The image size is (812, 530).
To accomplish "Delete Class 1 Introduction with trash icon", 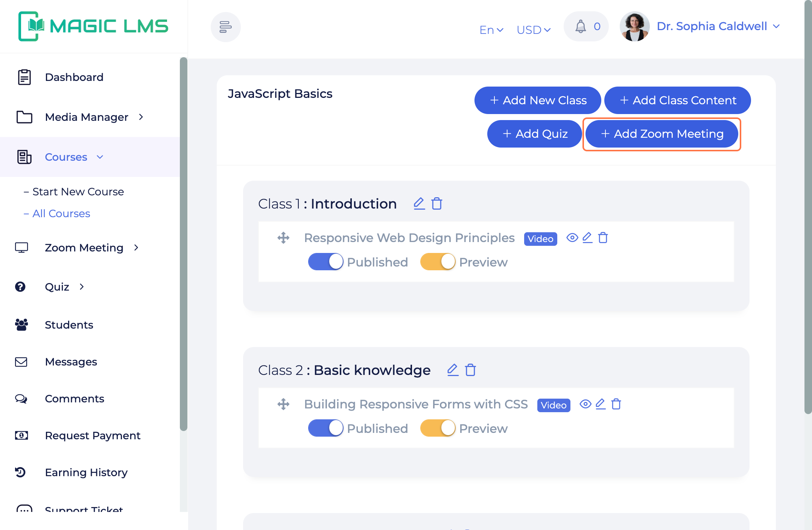I will tap(437, 204).
